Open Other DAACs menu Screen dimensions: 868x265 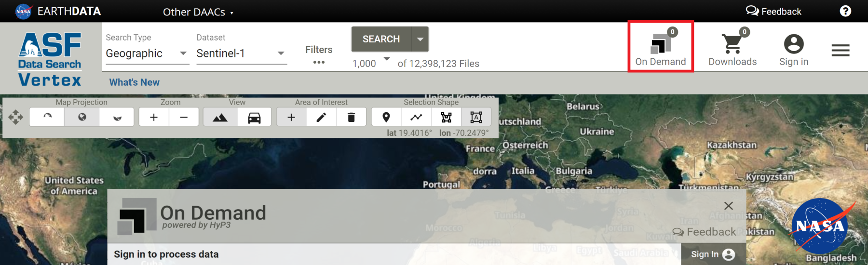pos(198,12)
